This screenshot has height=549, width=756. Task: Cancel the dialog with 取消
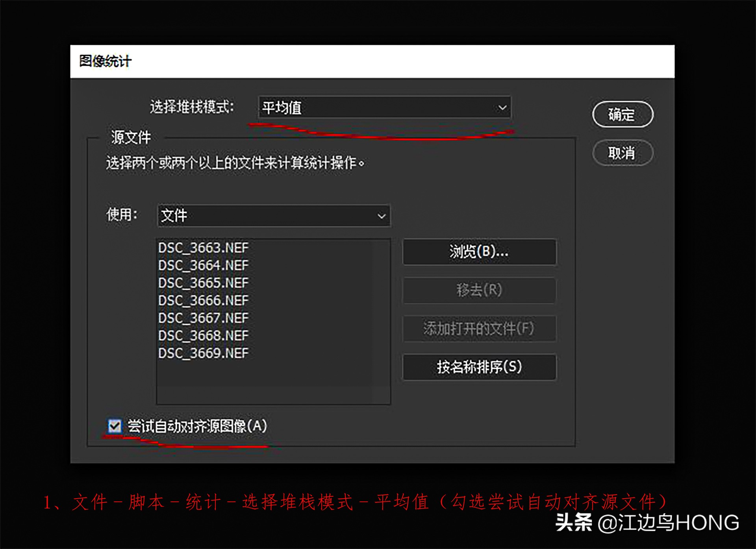622,153
